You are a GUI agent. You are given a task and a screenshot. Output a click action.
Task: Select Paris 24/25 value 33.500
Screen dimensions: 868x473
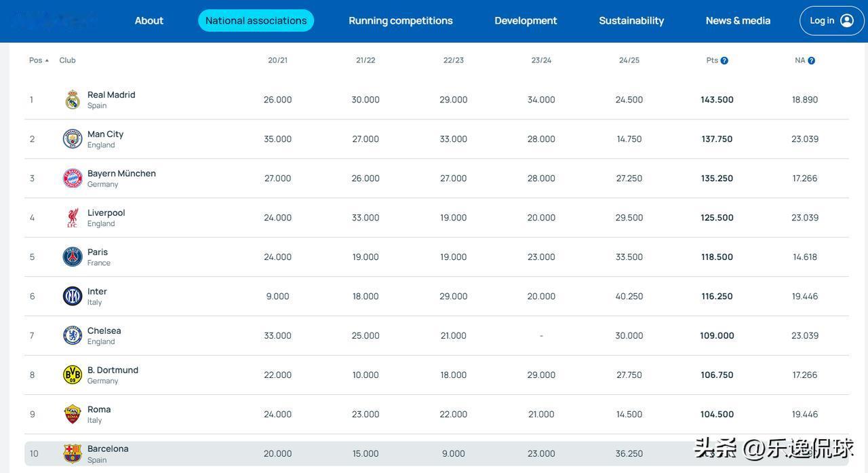(x=629, y=257)
